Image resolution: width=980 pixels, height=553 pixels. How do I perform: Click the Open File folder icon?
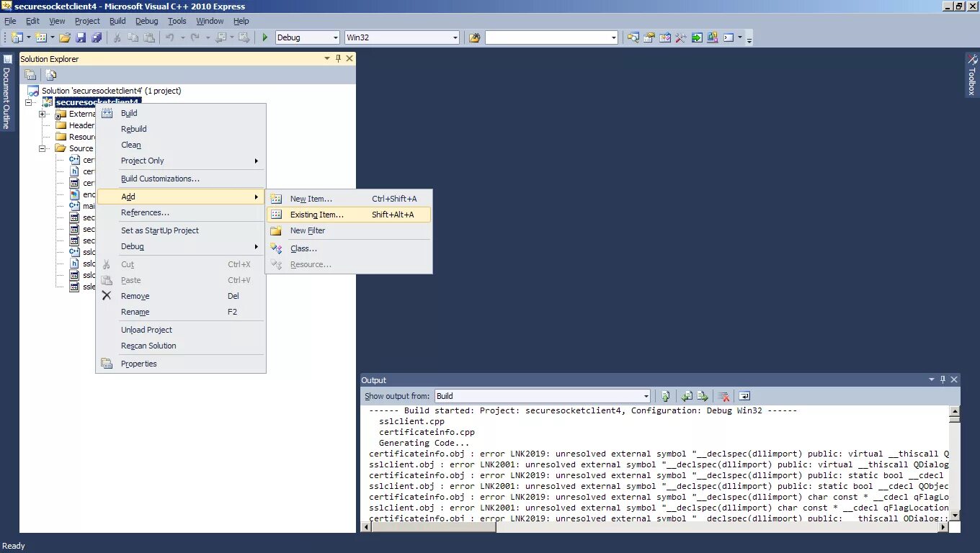coord(65,37)
